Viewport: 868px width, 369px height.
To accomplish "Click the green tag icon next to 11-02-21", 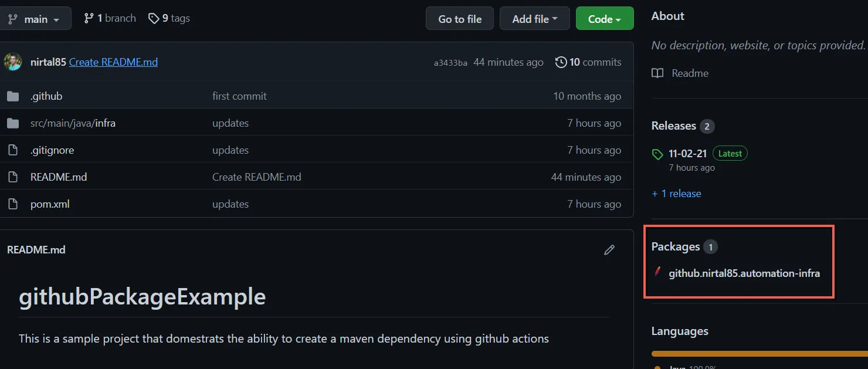I will [x=657, y=154].
